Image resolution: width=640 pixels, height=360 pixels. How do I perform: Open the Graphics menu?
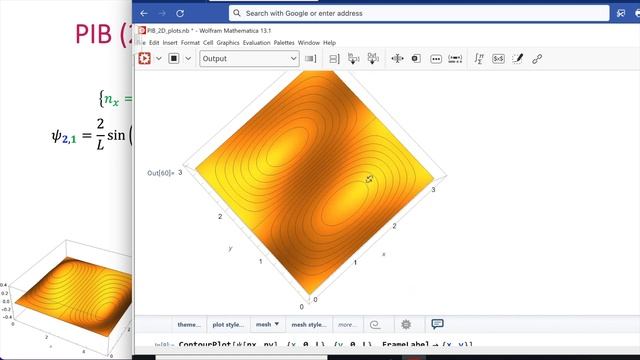(228, 42)
